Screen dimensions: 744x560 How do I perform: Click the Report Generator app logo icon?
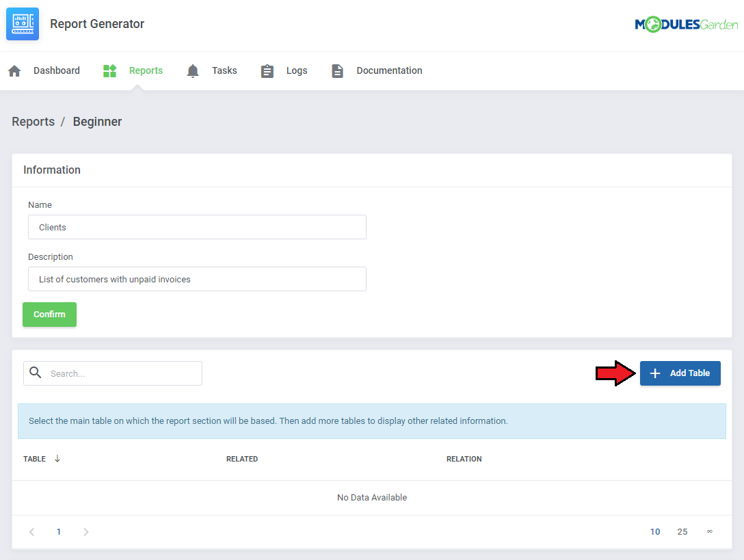tap(23, 24)
